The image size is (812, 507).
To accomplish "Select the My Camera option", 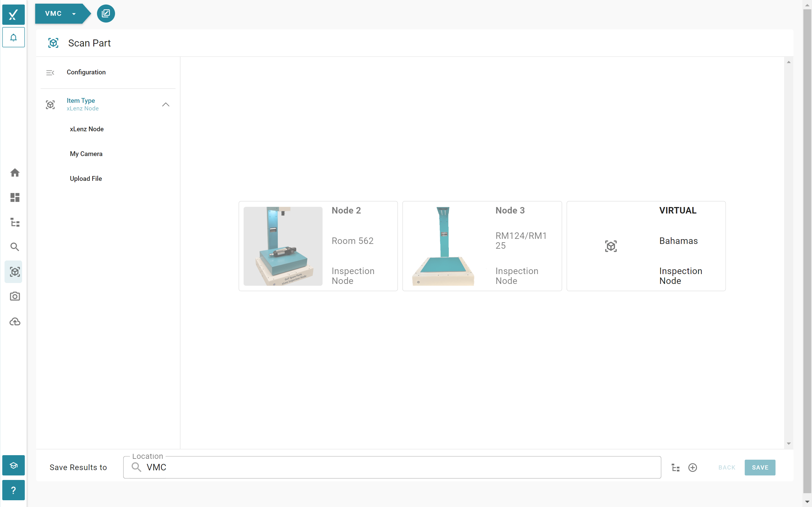I will point(86,154).
